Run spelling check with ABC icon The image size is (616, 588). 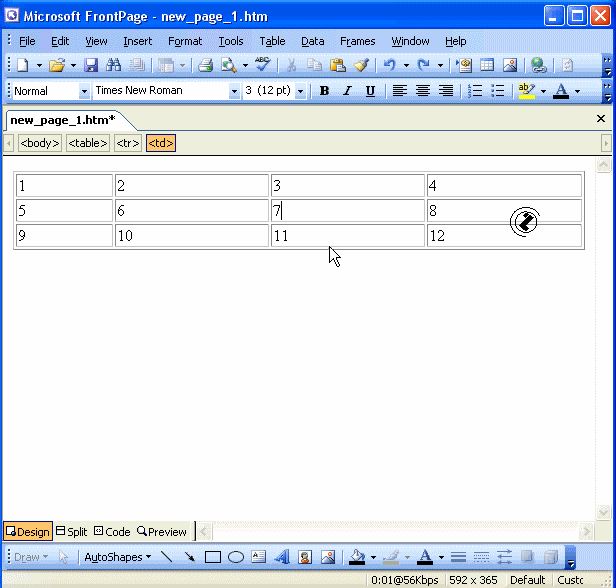coord(262,64)
